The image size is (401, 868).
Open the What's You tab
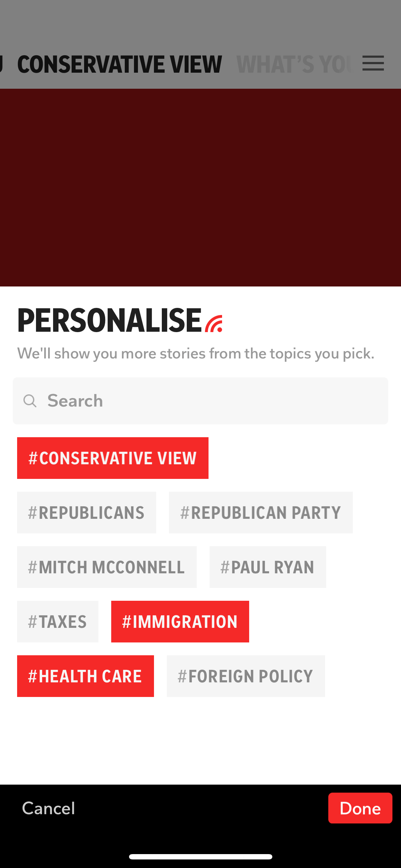[x=294, y=64]
